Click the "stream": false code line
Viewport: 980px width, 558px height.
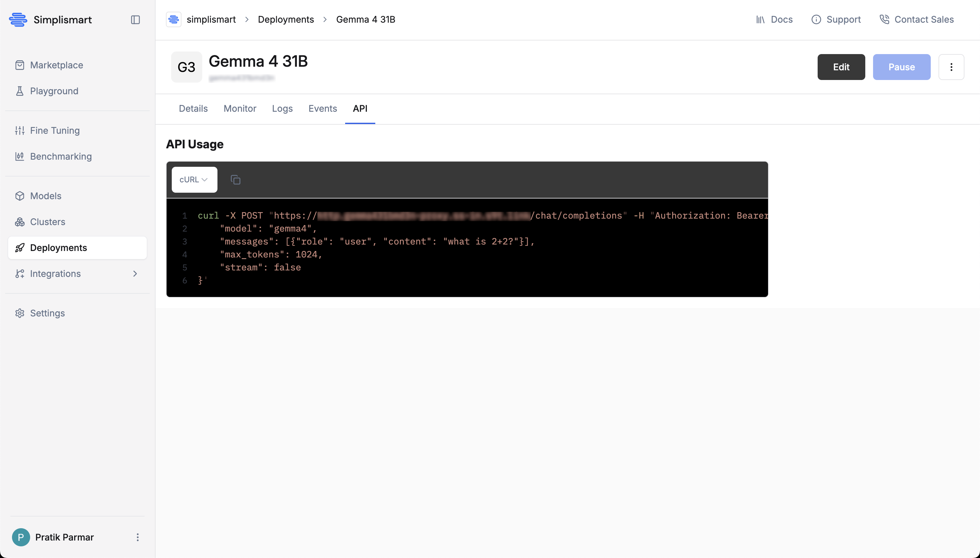[260, 268]
